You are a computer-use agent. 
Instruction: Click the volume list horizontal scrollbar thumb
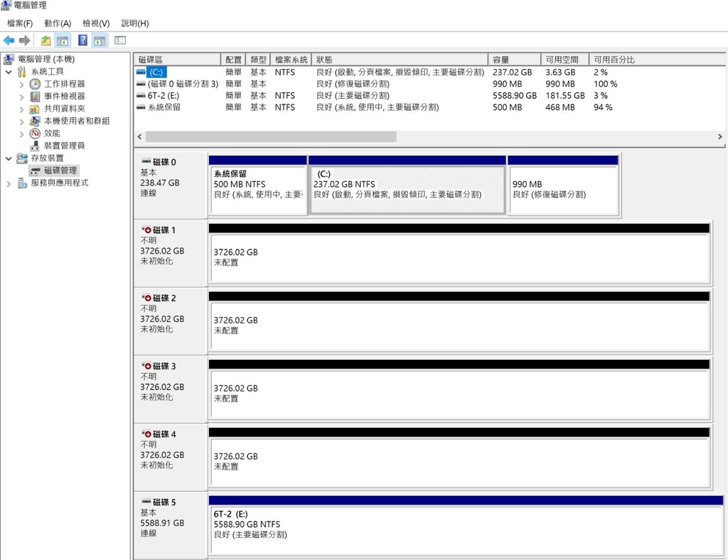tap(270, 136)
